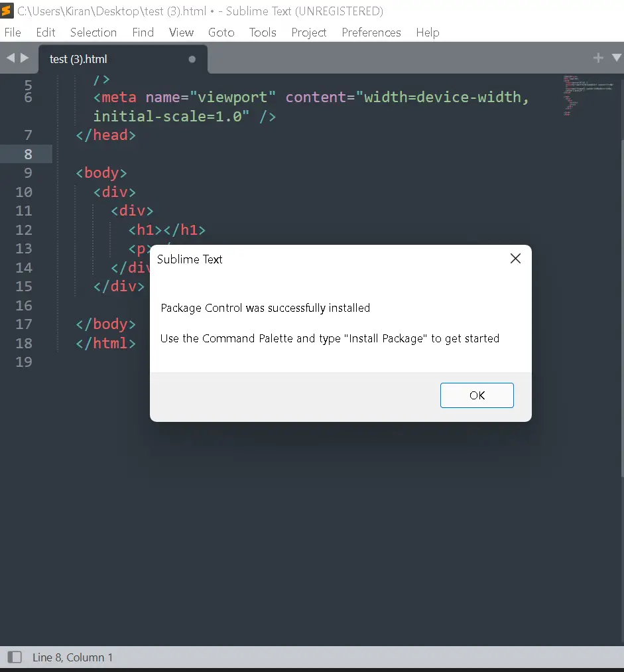Select the test (3).html tab
The image size is (624, 672).
(78, 58)
